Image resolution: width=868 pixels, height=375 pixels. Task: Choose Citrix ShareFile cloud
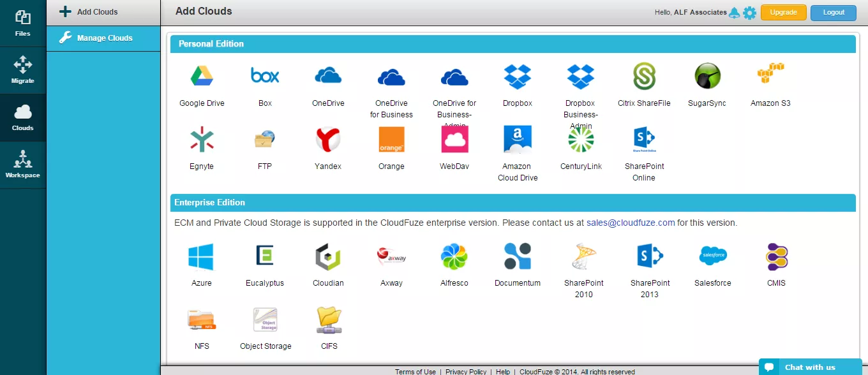click(644, 77)
